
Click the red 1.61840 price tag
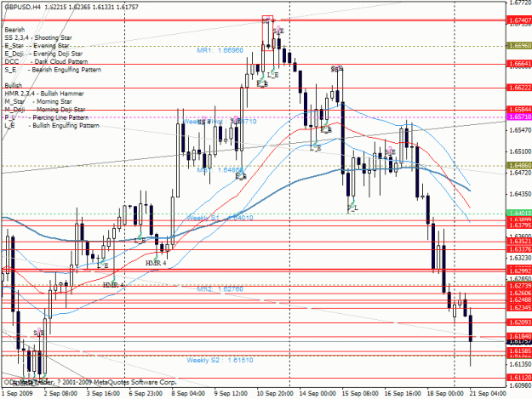pos(518,336)
